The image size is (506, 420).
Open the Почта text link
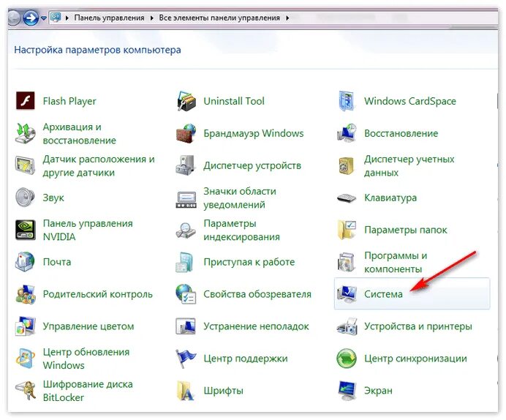(57, 262)
